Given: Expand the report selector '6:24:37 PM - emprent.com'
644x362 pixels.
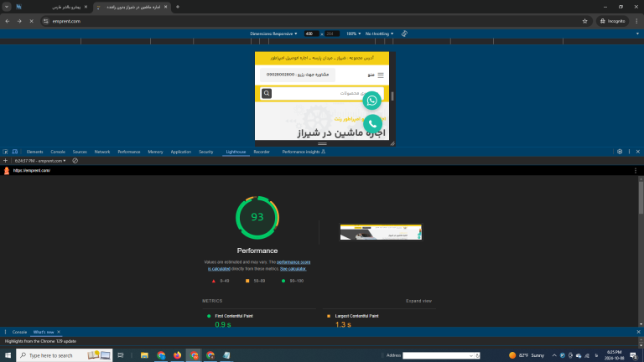Looking at the screenshot, I should tap(40, 161).
